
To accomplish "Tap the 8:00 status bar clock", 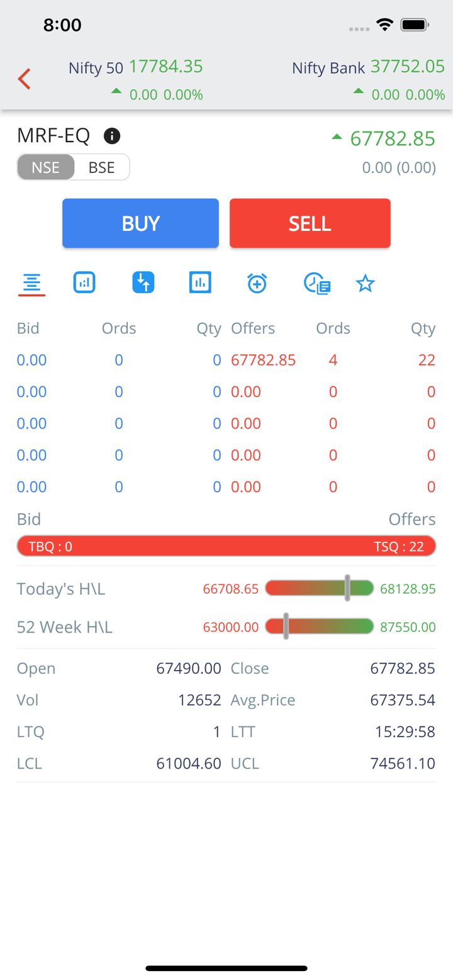I will click(62, 25).
